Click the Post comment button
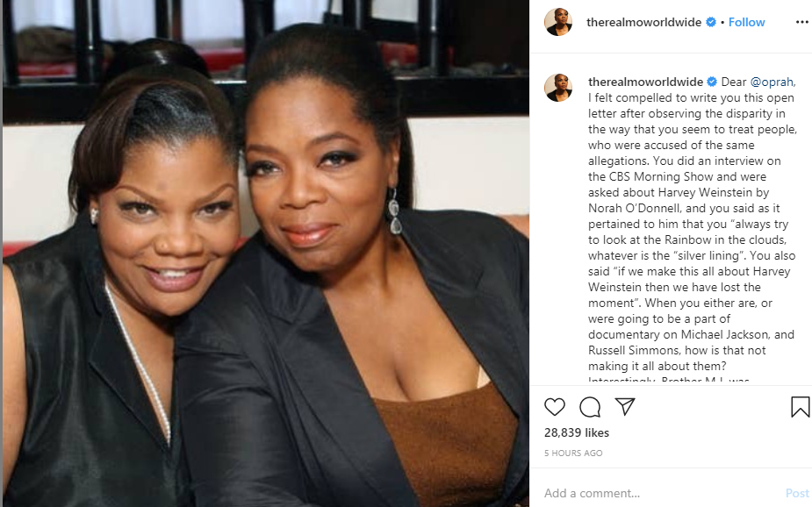 797,493
